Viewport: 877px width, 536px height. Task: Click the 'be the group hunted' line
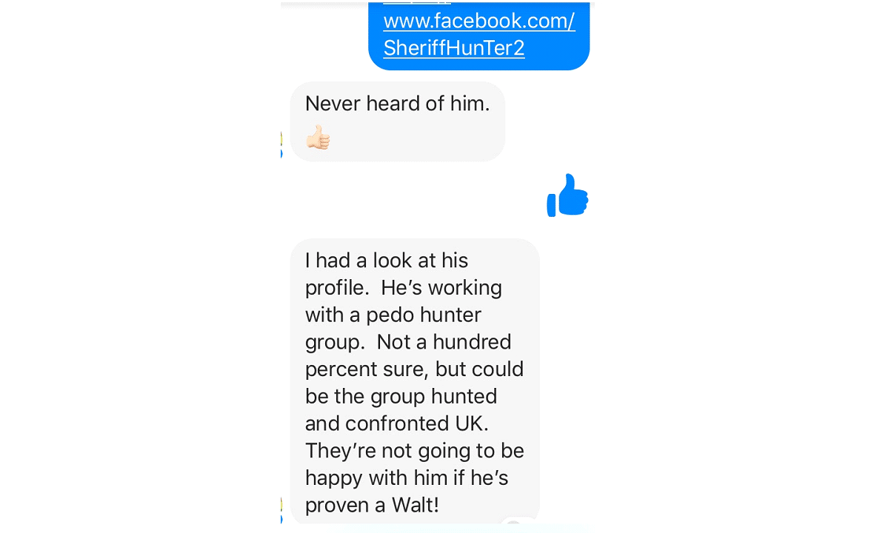[401, 396]
